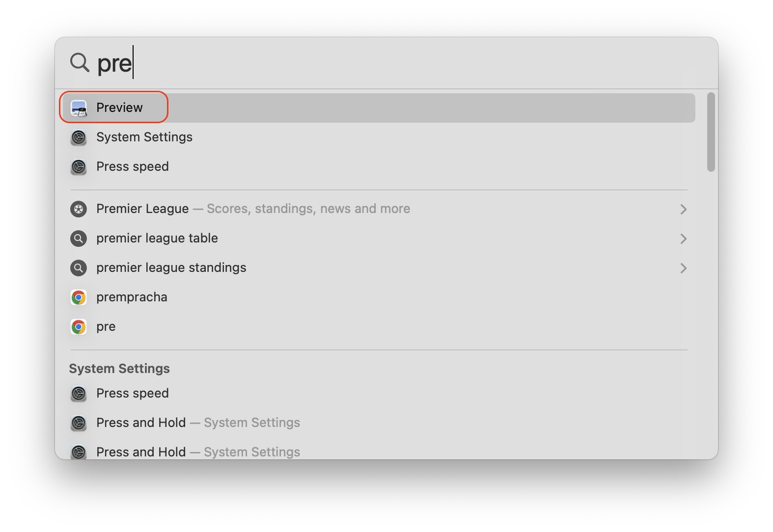The image size is (773, 532).
Task: Click the System Settings gear icon
Action: tap(79, 137)
